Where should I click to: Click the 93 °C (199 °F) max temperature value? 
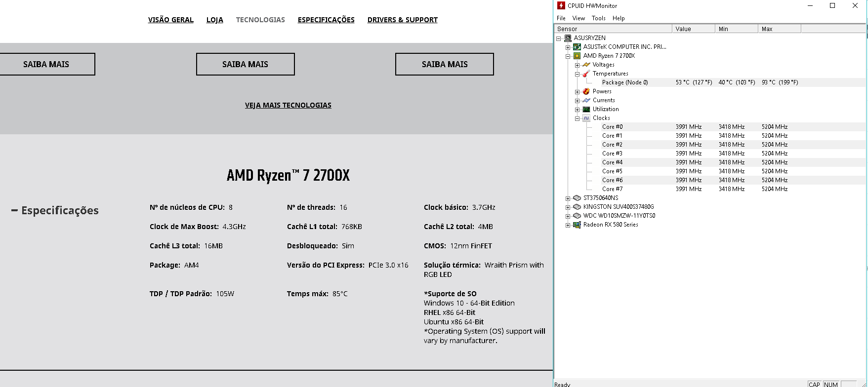tap(780, 82)
